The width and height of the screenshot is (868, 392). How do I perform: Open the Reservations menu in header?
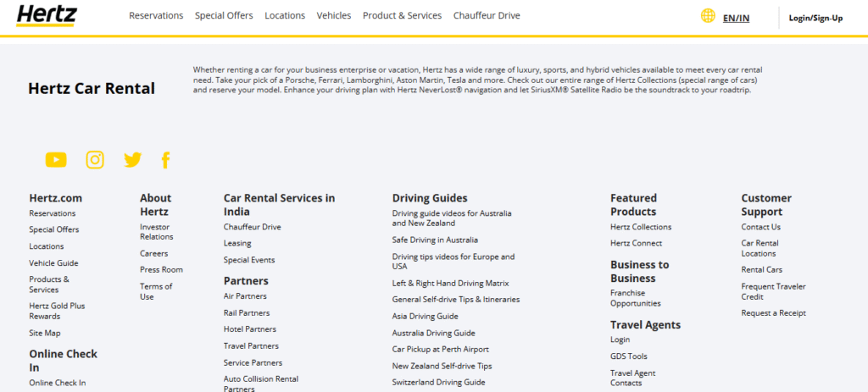point(156,15)
